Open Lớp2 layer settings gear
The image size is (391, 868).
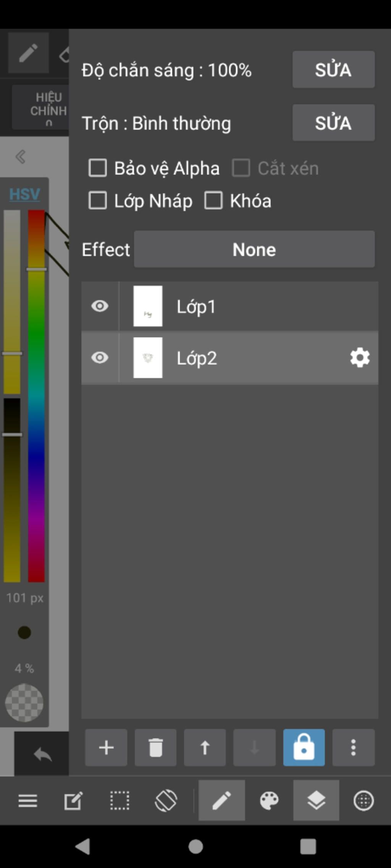coord(360,358)
